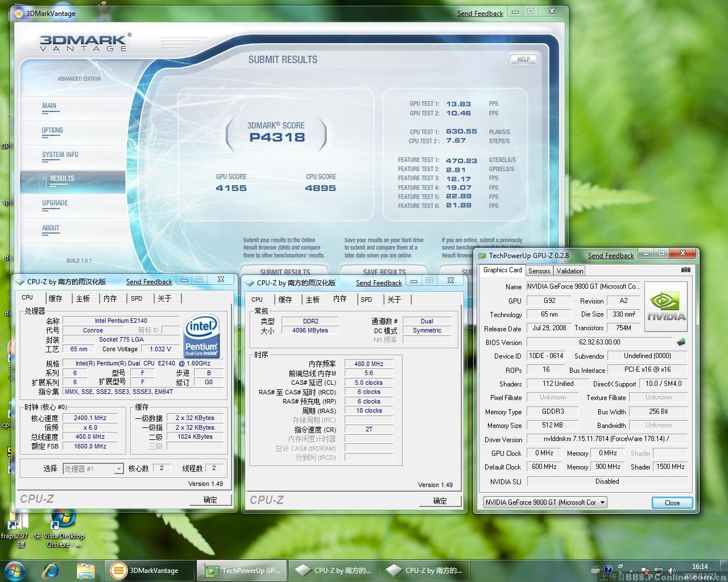Viewport: 728px width, 582px height.
Task: Click the BIOS save chip icon
Action: tap(681, 342)
